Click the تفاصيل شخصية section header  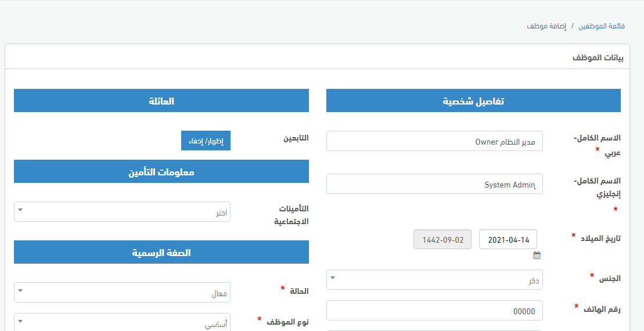[473, 100]
